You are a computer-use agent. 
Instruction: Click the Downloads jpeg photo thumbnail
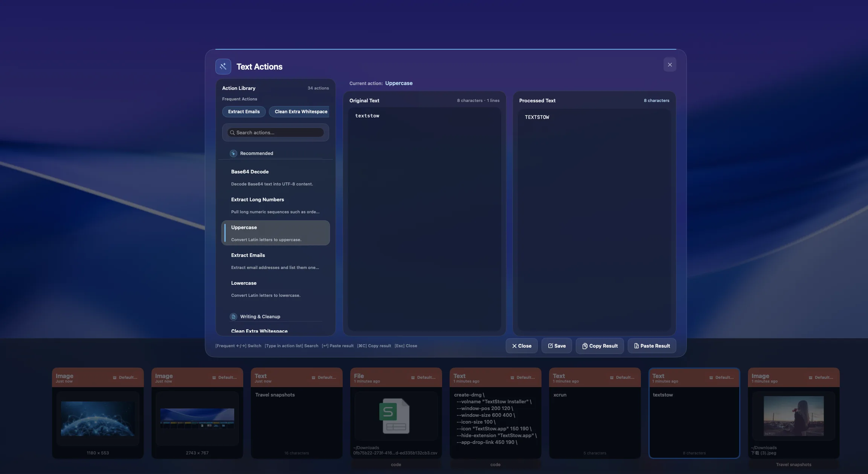[x=794, y=416]
